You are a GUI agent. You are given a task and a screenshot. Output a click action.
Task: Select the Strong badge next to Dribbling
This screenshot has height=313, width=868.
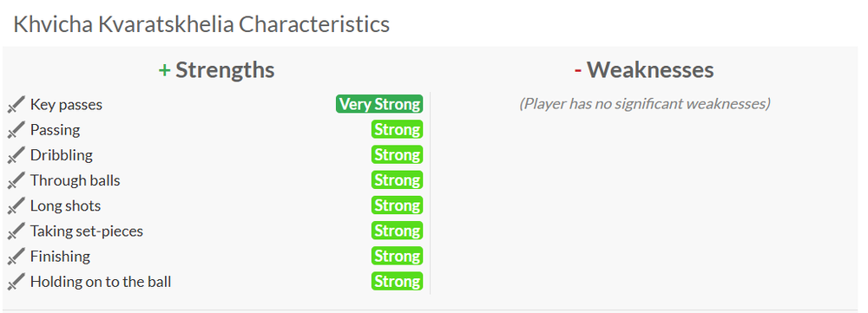(397, 155)
